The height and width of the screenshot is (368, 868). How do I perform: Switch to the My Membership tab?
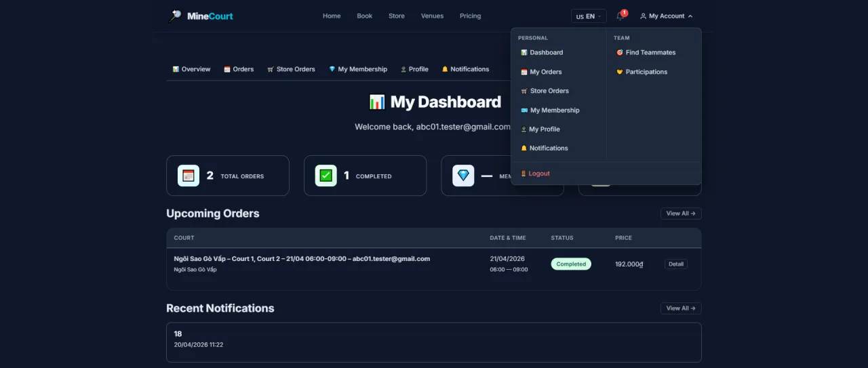tap(358, 69)
